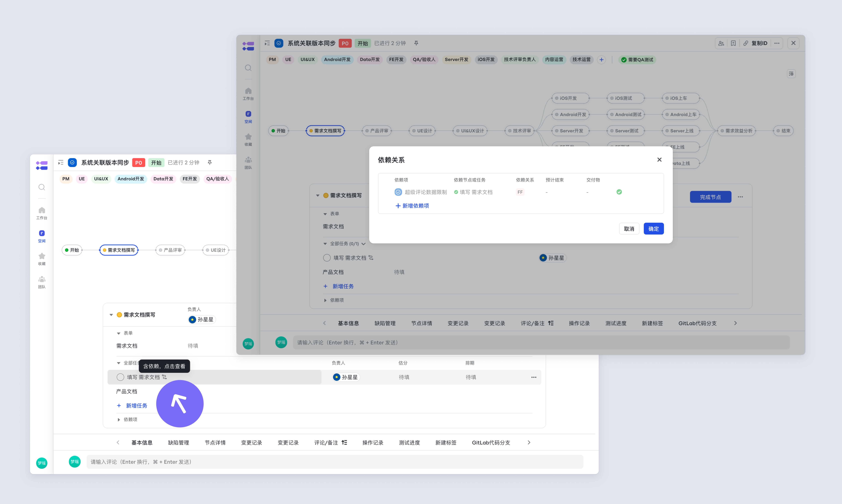The image size is (842, 504).
Task: Open the 操作记录 tab in the left window
Action: (373, 443)
